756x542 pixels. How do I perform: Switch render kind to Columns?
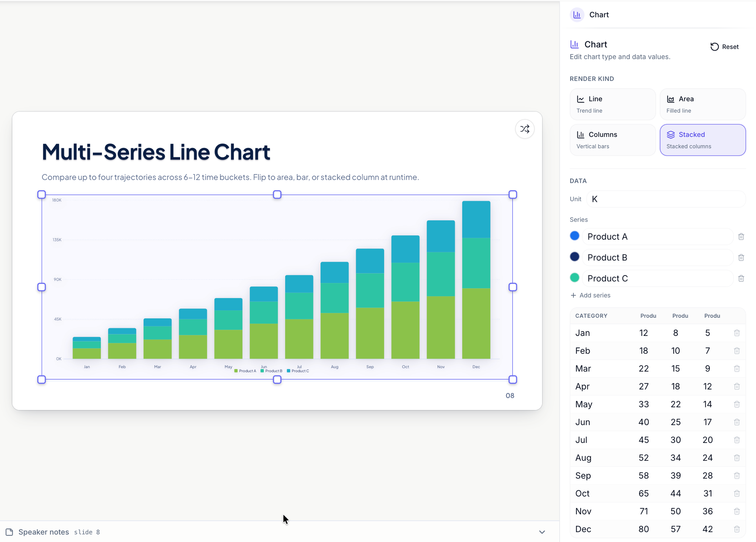pyautogui.click(x=612, y=140)
